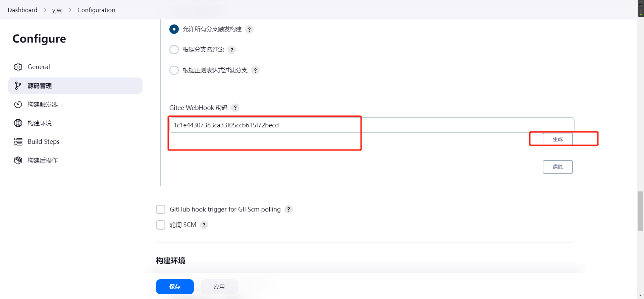Click the 源码管理 branch icon
This screenshot has width=644, height=299.
pos(18,86)
